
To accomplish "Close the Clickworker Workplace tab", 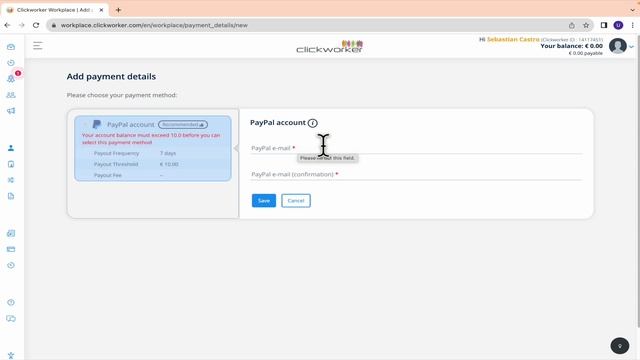I will click(101, 10).
